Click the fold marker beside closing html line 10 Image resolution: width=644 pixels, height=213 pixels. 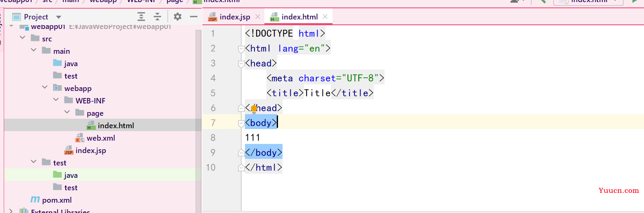241,168
